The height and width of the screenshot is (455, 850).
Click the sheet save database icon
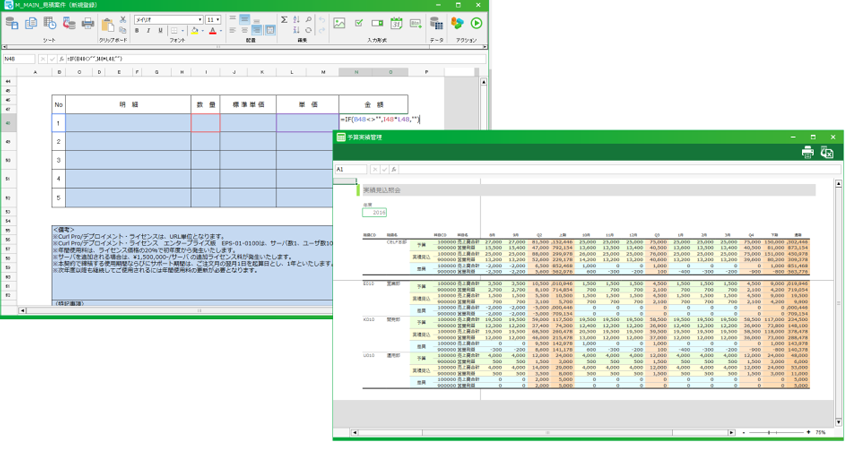12,23
